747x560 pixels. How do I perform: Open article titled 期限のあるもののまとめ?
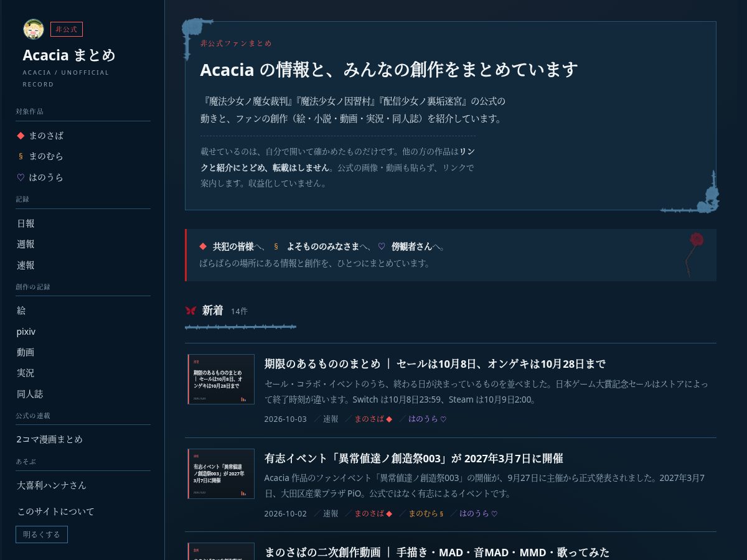pos(435,364)
